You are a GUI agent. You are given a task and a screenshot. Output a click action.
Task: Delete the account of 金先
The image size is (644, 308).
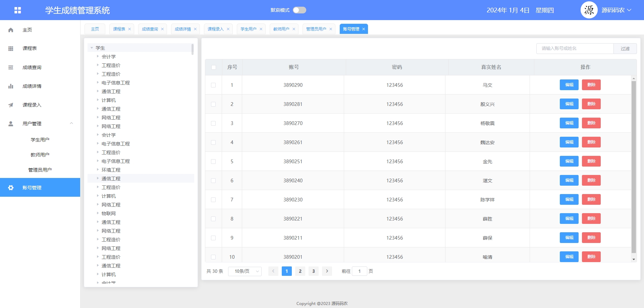tap(591, 161)
